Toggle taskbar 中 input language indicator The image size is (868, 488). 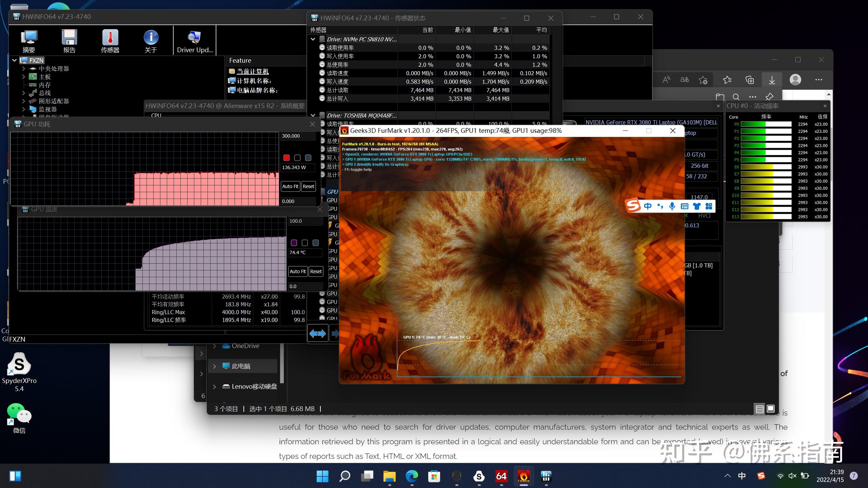pos(742,476)
